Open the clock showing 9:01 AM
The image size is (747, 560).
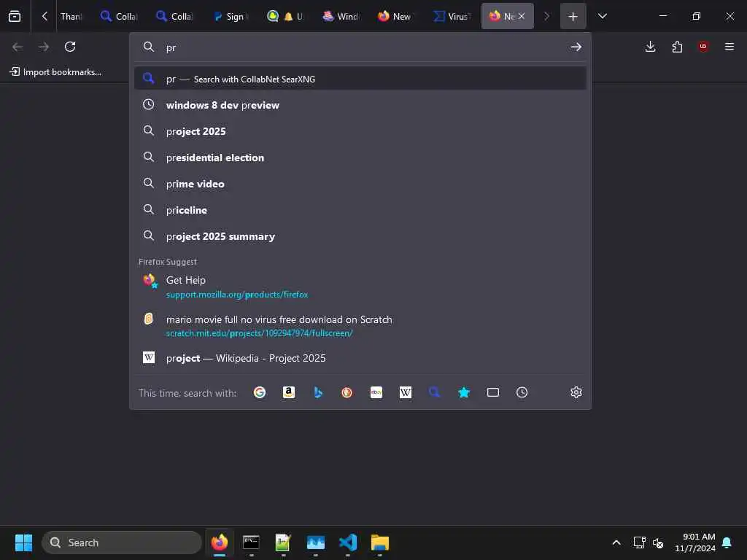[694, 542]
